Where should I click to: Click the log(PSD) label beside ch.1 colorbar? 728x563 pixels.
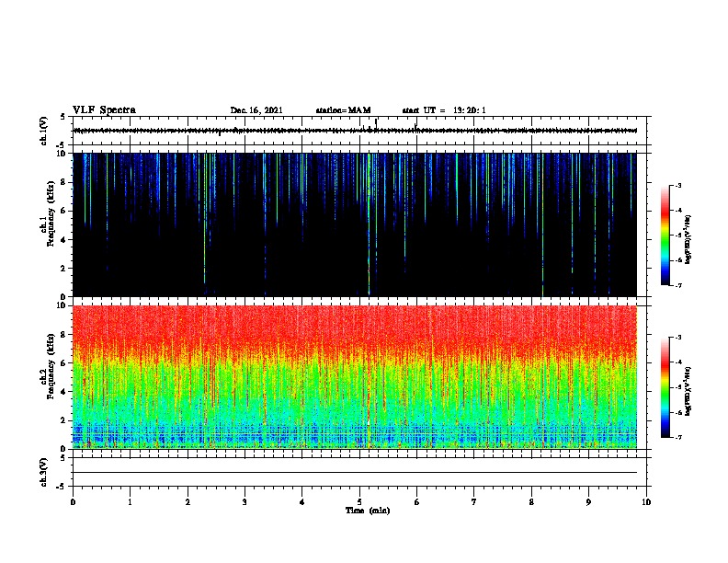click(x=688, y=239)
